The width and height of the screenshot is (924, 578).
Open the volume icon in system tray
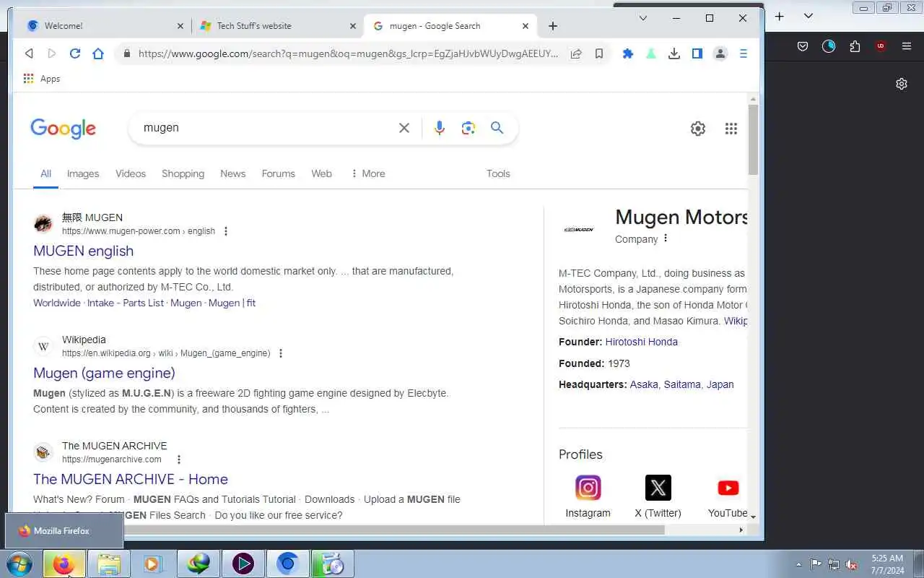coord(852,564)
